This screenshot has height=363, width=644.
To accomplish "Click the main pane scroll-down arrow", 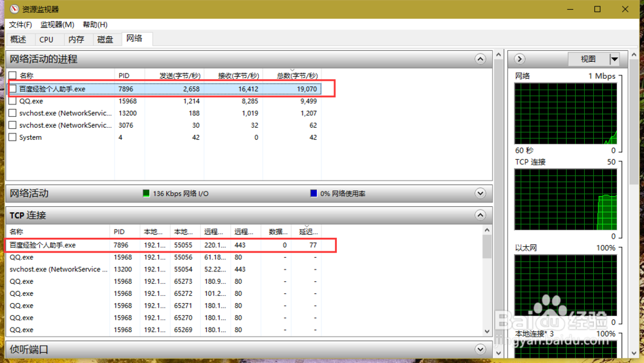I will (498, 353).
